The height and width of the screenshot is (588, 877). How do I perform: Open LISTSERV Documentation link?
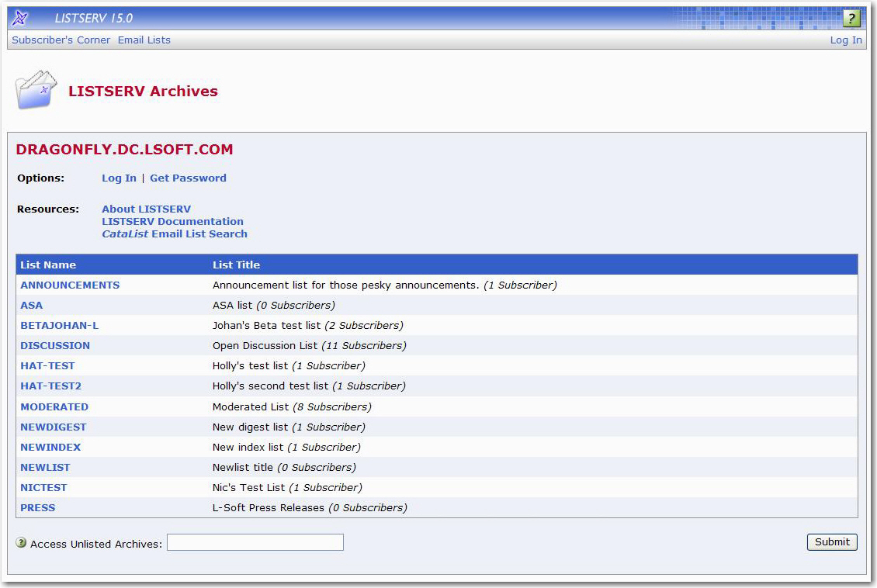pos(173,221)
